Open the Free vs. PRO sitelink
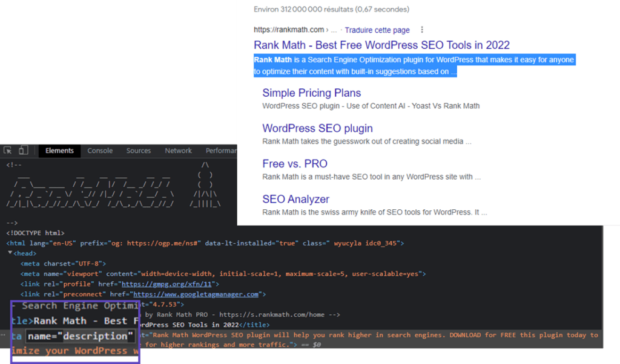This screenshot has width=620, height=364. pyautogui.click(x=294, y=164)
